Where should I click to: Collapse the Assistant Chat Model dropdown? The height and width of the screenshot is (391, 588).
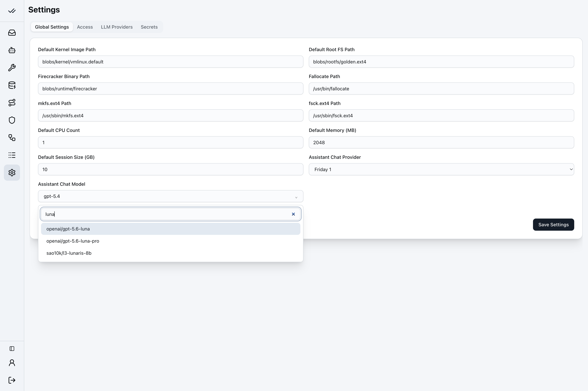(x=171, y=196)
